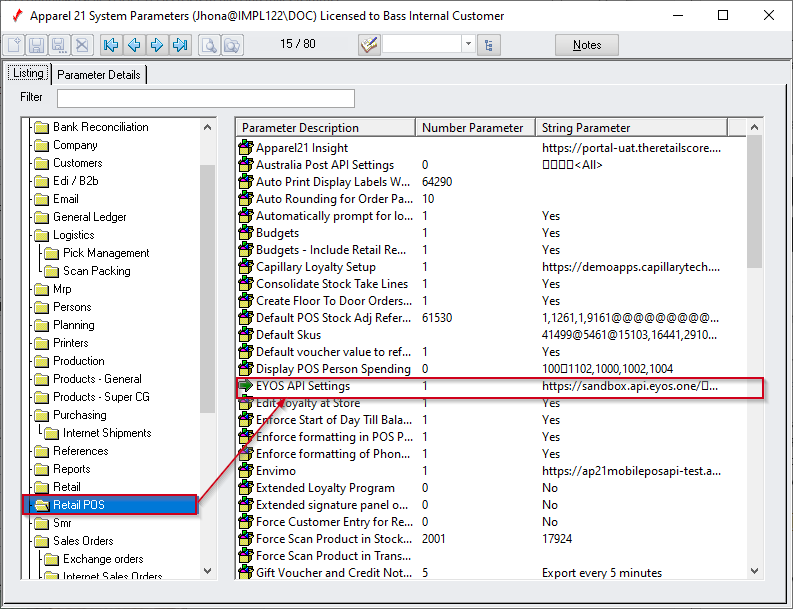Click the Budgets parameter icon
This screenshot has height=609, width=793.
(x=246, y=233)
